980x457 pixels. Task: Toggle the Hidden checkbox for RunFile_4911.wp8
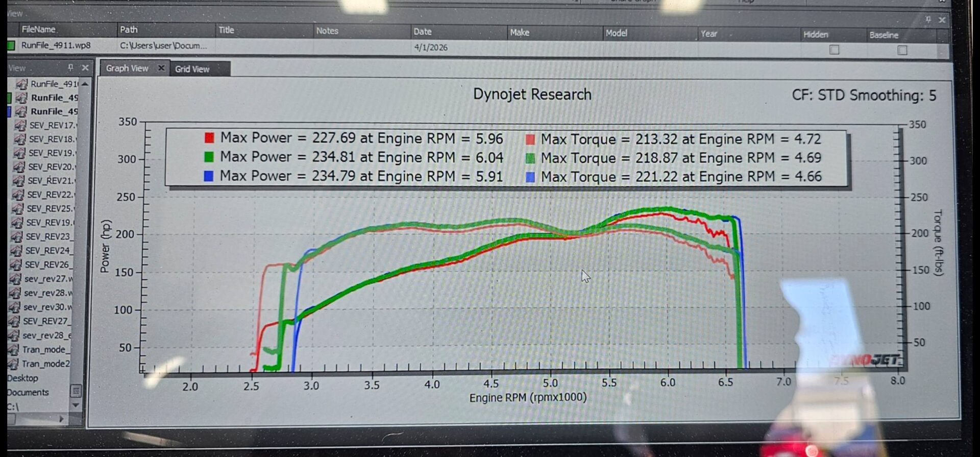[834, 50]
